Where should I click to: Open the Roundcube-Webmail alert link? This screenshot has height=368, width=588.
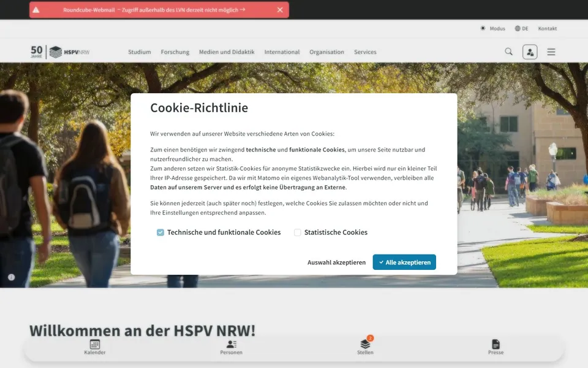pyautogui.click(x=154, y=10)
